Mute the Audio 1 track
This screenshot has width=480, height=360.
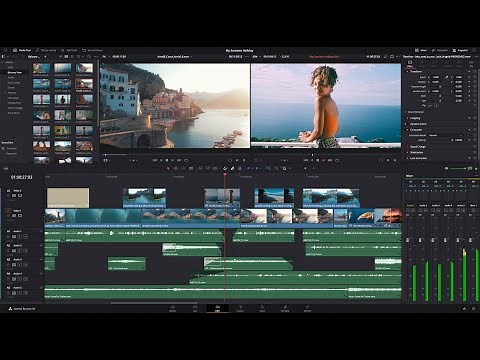[26, 236]
